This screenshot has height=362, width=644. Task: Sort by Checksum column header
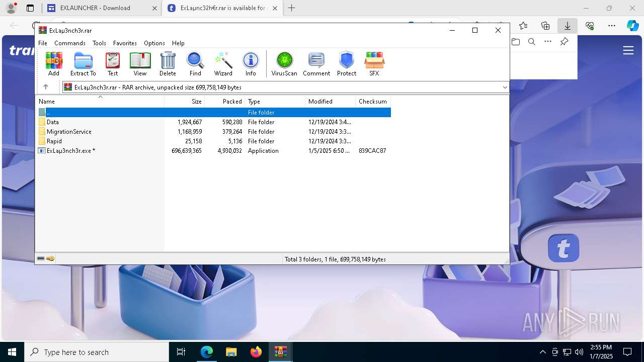coord(373,102)
